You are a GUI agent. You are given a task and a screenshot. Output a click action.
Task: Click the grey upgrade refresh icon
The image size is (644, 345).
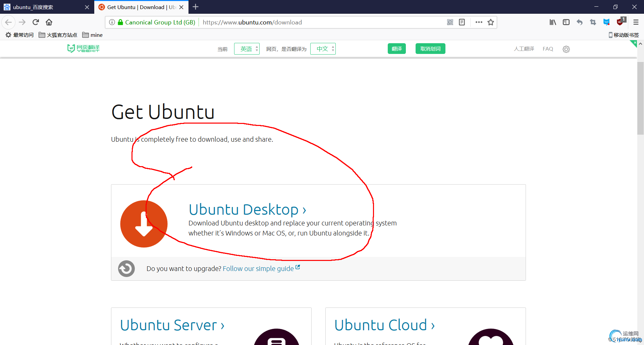coord(126,269)
